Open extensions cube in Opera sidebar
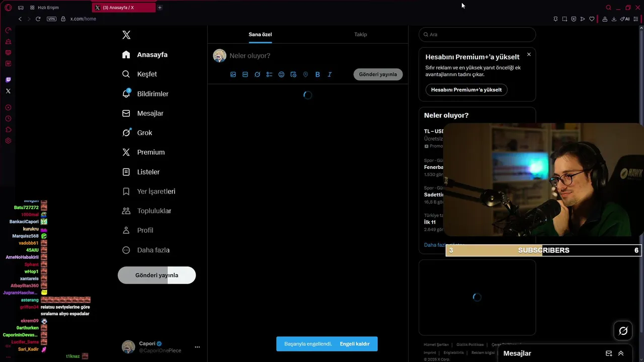 8,130
